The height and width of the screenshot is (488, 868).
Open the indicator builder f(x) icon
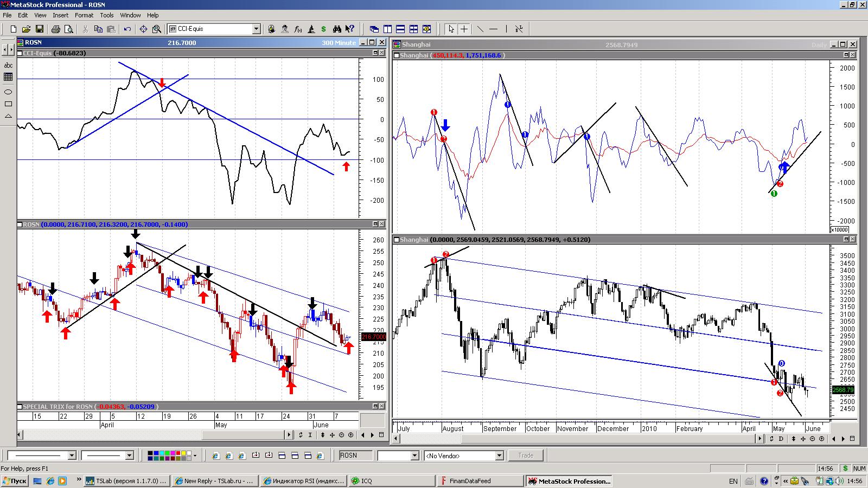tap(298, 29)
